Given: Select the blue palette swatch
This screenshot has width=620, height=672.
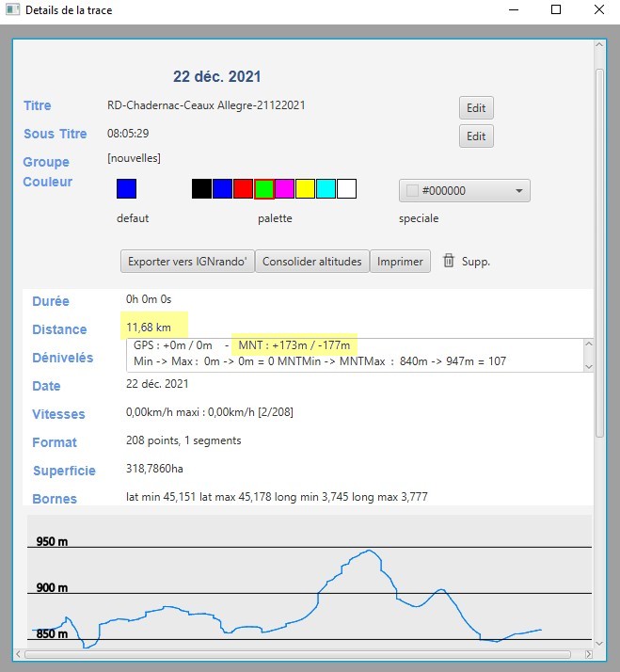Looking at the screenshot, I should [222, 189].
